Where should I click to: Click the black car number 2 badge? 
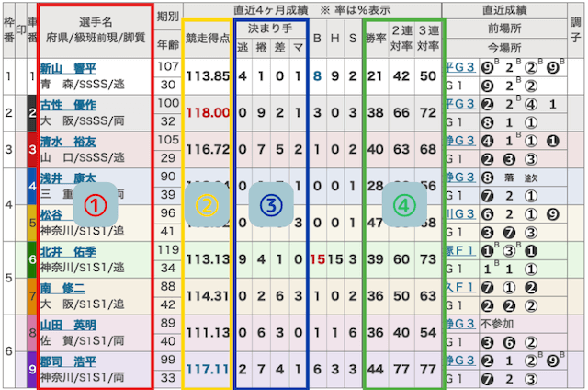(x=32, y=113)
